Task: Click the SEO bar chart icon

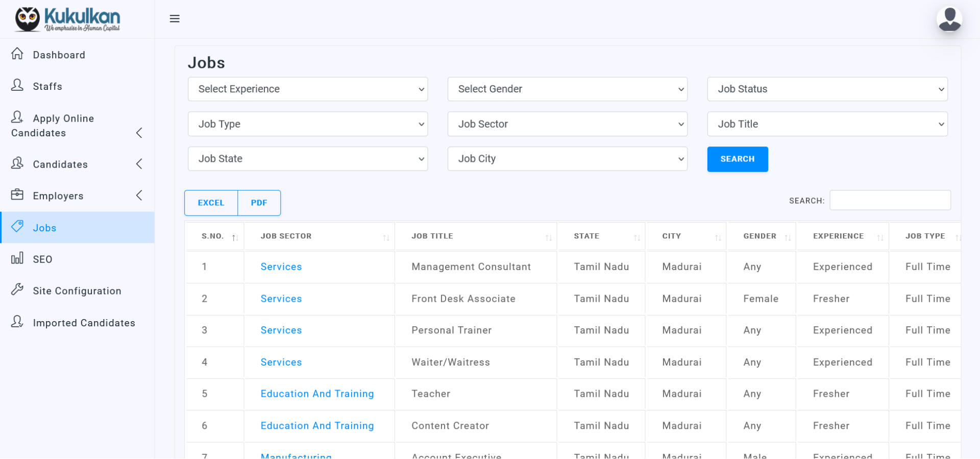Action: (17, 258)
